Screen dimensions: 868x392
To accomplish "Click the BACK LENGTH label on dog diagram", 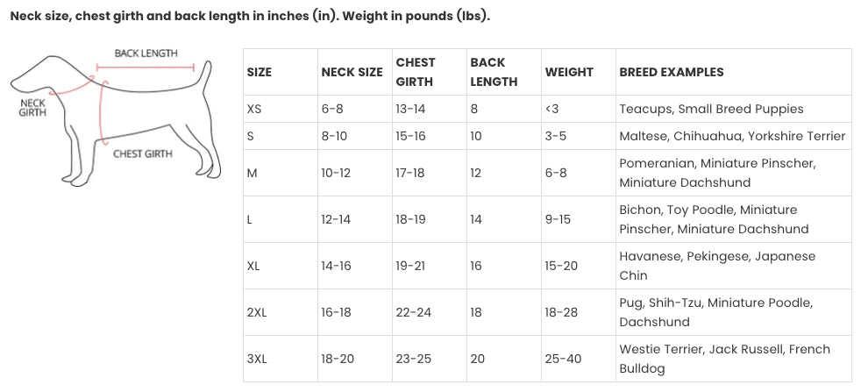I will pos(146,53).
